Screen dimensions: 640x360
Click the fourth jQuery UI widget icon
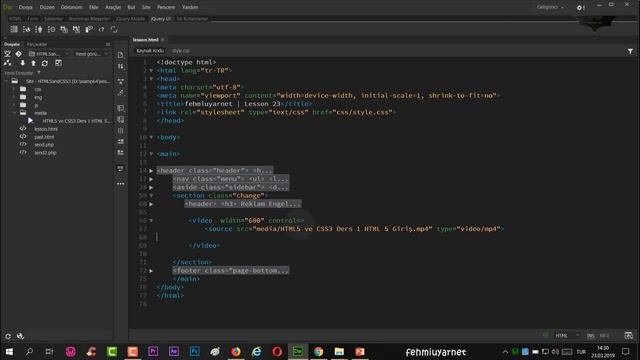[x=51, y=29]
